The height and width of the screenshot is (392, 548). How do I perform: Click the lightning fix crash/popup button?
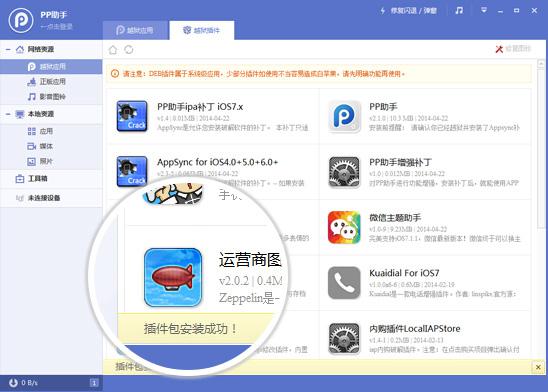[x=408, y=11]
